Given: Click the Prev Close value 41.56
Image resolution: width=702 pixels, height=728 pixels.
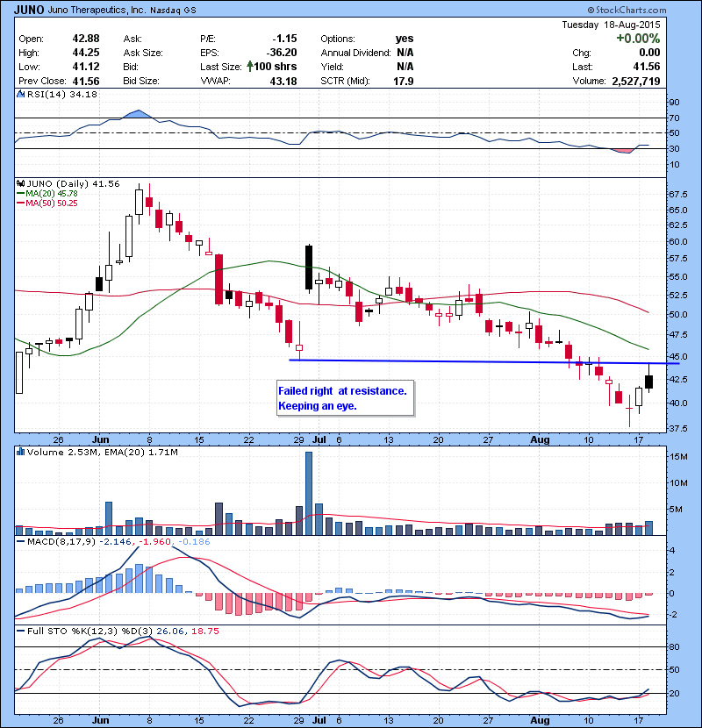Looking at the screenshot, I should click(x=86, y=82).
